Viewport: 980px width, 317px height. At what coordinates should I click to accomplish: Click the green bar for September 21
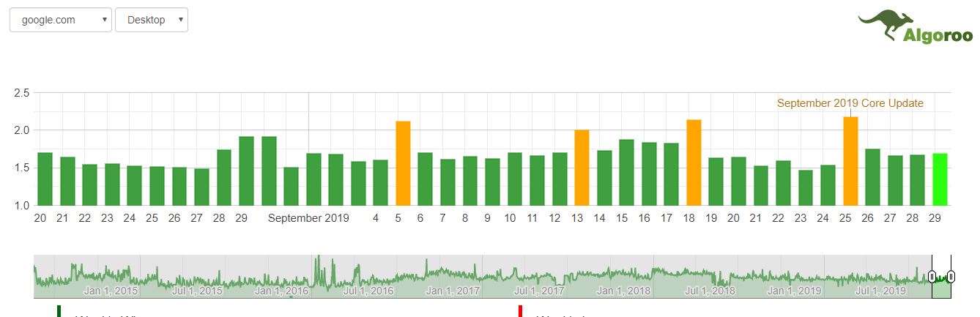pyautogui.click(x=761, y=186)
